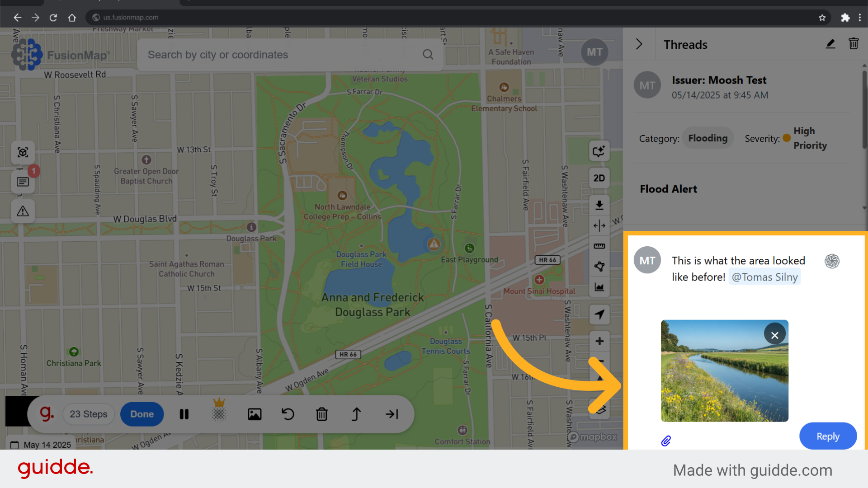Click the download map icon

599,205
